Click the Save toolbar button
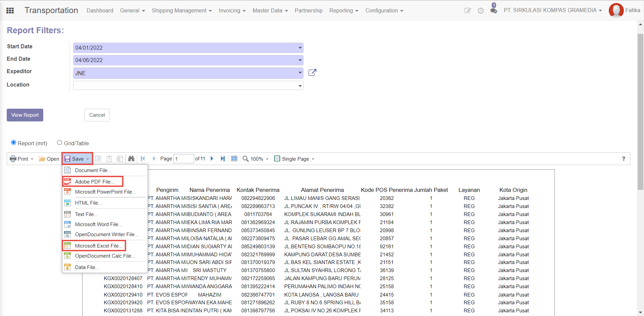644x316 pixels. coord(77,159)
